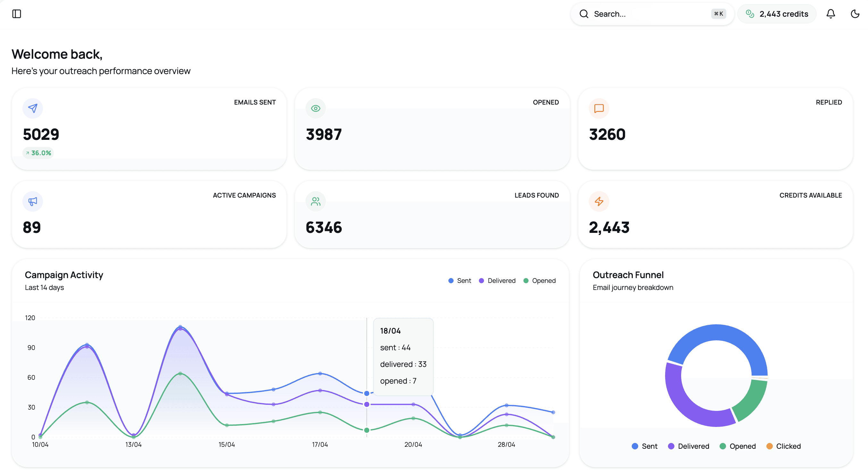Click the 'opened : 7' tooltip line
The height and width of the screenshot is (476, 868).
coord(398,381)
